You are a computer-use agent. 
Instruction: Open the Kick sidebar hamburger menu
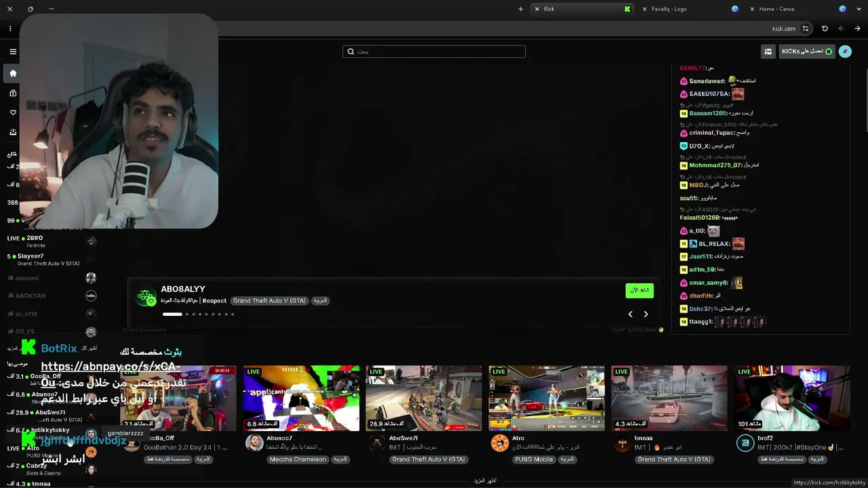pyautogui.click(x=12, y=52)
